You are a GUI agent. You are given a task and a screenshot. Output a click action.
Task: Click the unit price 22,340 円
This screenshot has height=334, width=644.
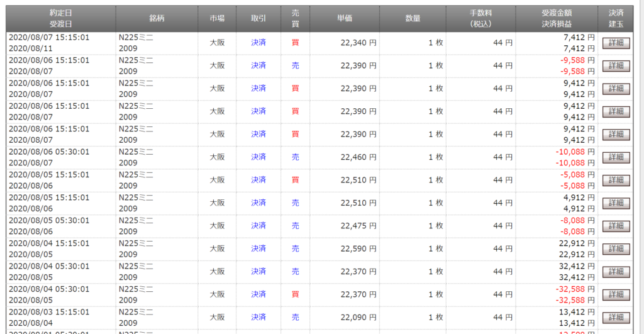(x=358, y=43)
